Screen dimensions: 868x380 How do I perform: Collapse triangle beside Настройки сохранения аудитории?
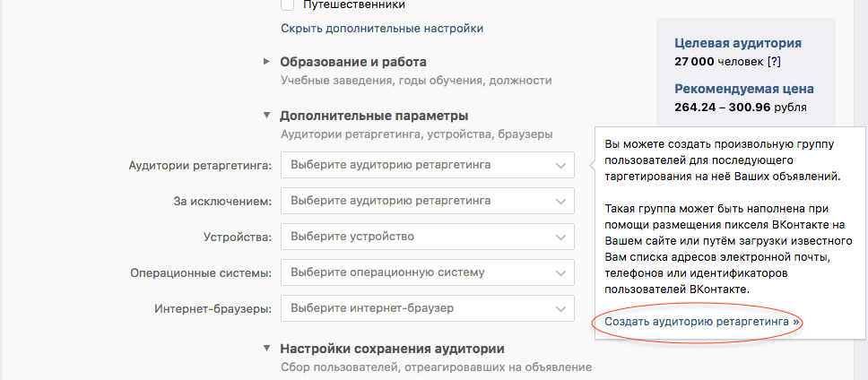266,349
